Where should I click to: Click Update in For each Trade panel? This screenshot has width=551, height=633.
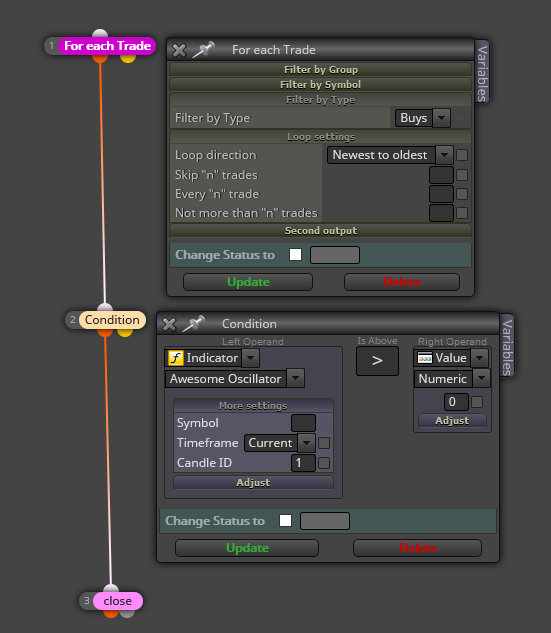pos(248,282)
